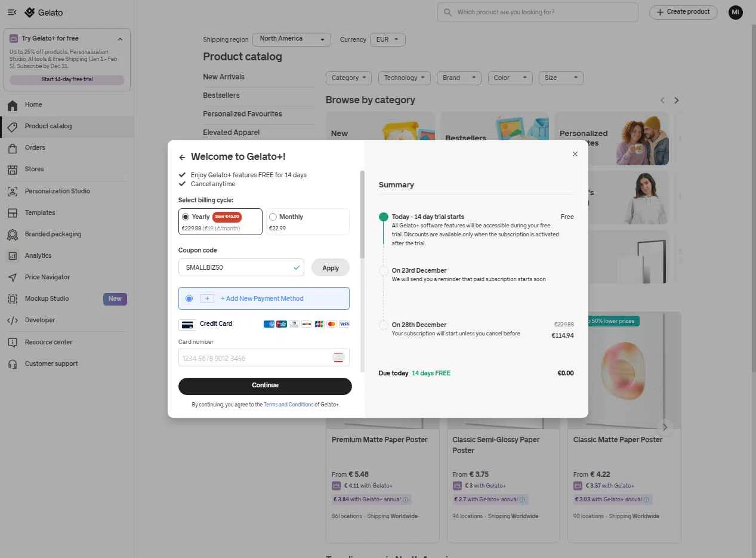Click info icon beside €2.7 annual price
The height and width of the screenshot is (558, 756).
[x=522, y=500]
